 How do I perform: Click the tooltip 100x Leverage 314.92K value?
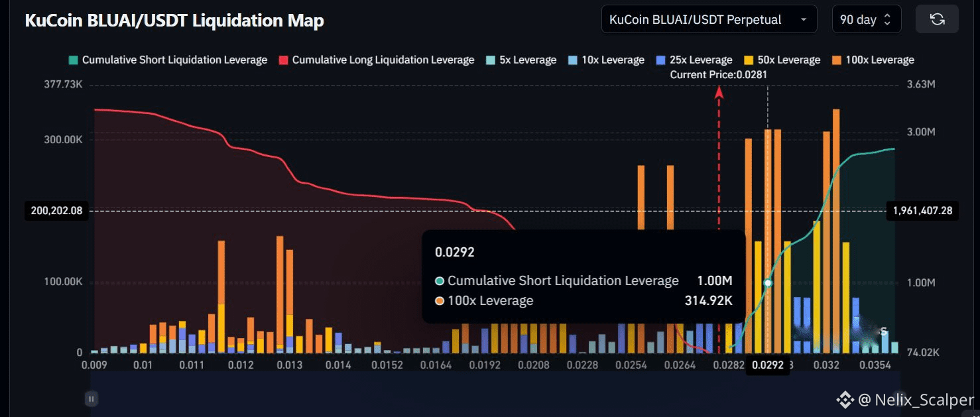[708, 300]
